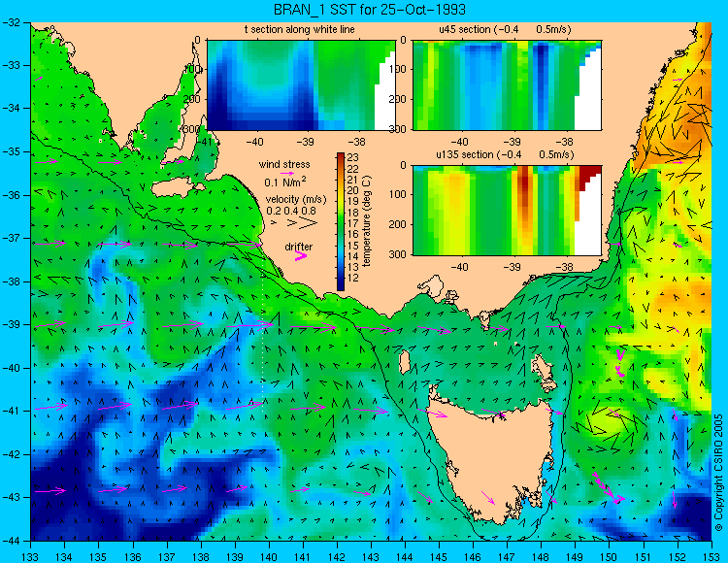The width and height of the screenshot is (728, 563).
Task: Open the u135 section inset plot
Action: (x=507, y=210)
